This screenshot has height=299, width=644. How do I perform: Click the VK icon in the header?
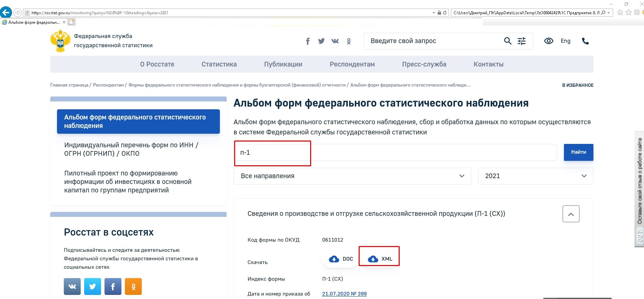tap(335, 41)
